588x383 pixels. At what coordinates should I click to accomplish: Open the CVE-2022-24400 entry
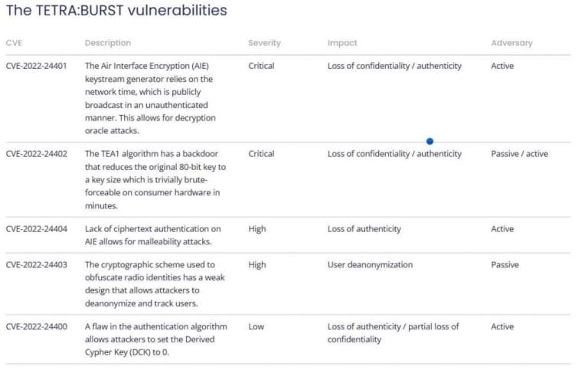click(x=36, y=326)
